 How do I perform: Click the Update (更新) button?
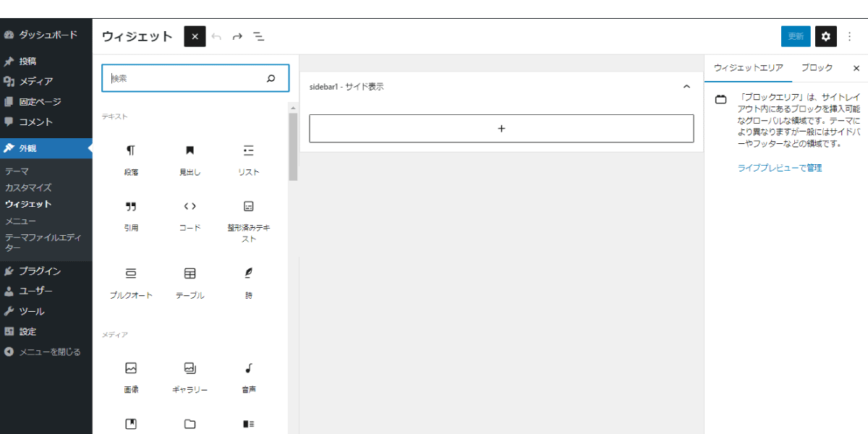click(796, 36)
